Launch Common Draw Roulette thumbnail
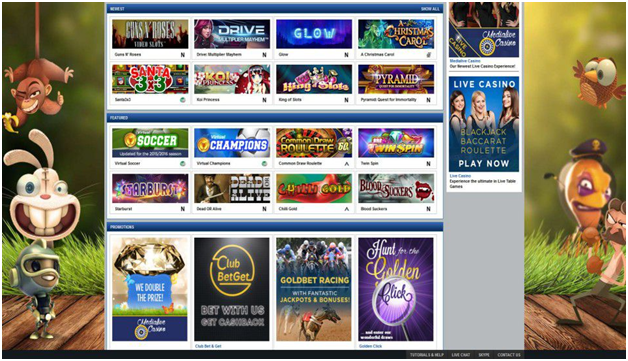This screenshot has height=361, width=628. point(314,143)
